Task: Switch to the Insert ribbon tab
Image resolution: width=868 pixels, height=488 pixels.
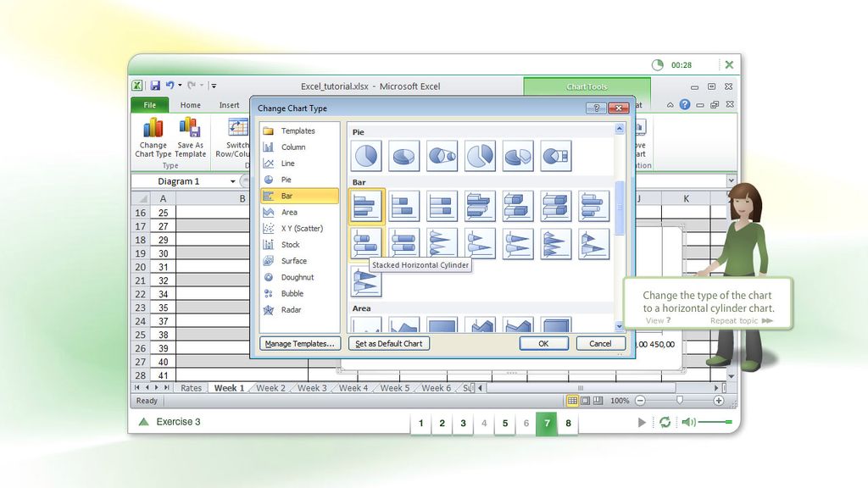Action: point(229,104)
